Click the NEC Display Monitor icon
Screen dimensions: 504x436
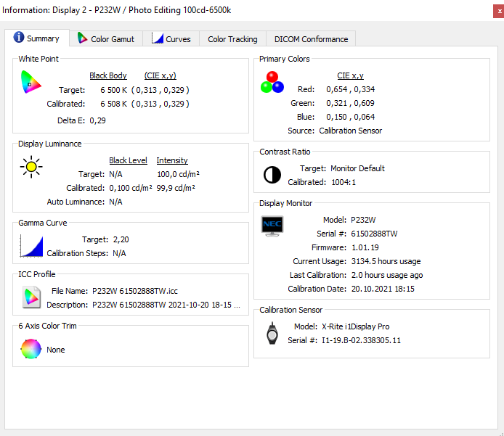[x=272, y=226]
